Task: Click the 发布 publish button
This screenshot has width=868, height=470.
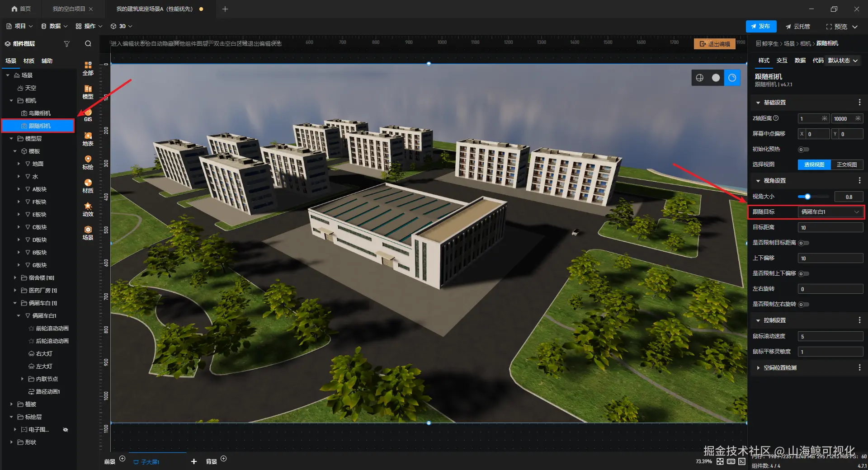Action: (x=761, y=27)
